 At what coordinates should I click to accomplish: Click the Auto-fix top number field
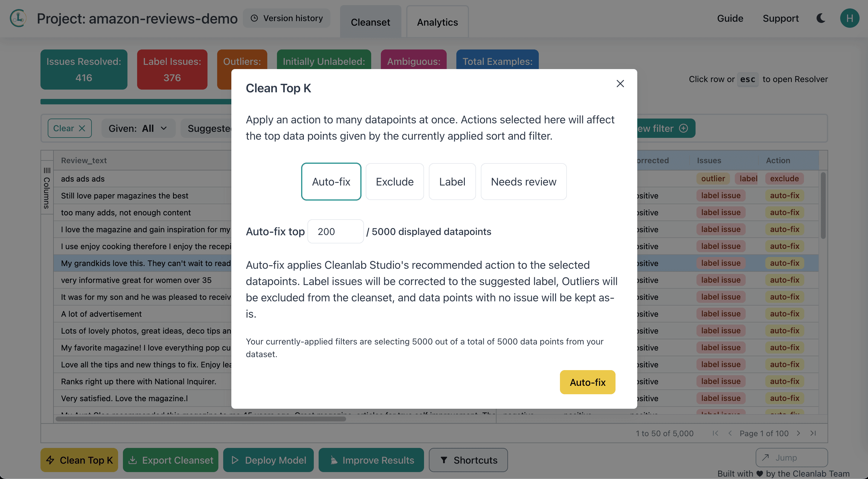click(335, 232)
